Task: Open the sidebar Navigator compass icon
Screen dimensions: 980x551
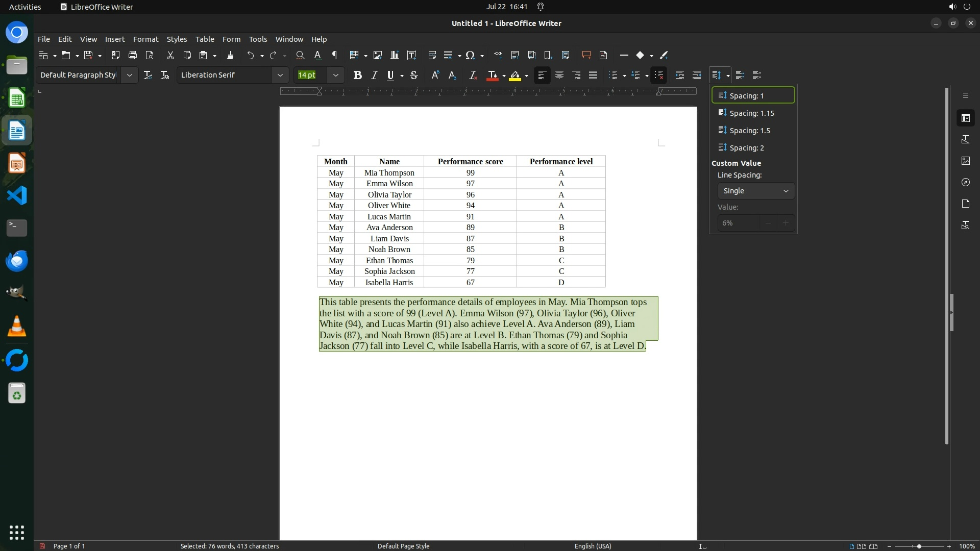Action: (965, 182)
